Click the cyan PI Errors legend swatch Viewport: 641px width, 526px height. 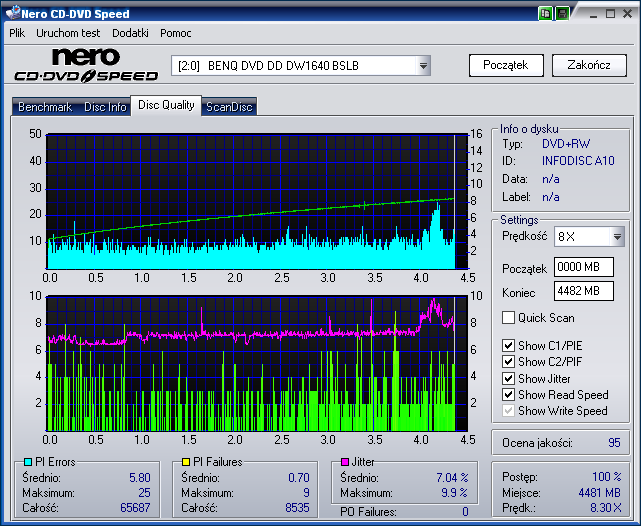(28, 462)
